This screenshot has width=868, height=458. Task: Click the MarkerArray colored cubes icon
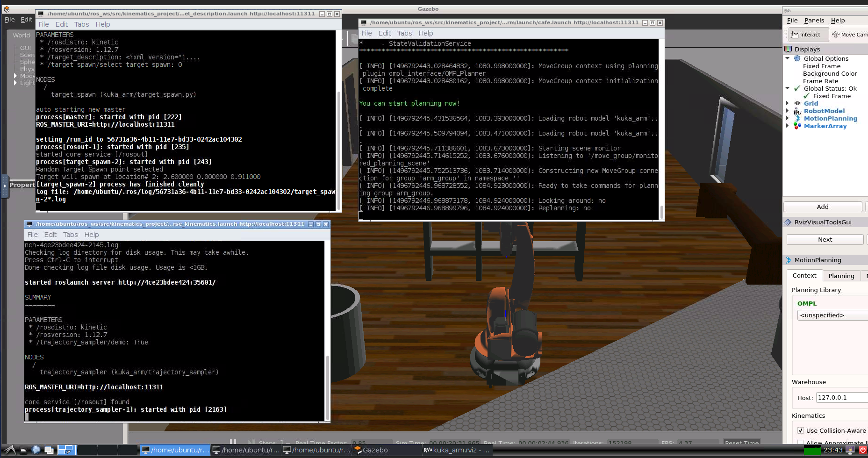797,126
